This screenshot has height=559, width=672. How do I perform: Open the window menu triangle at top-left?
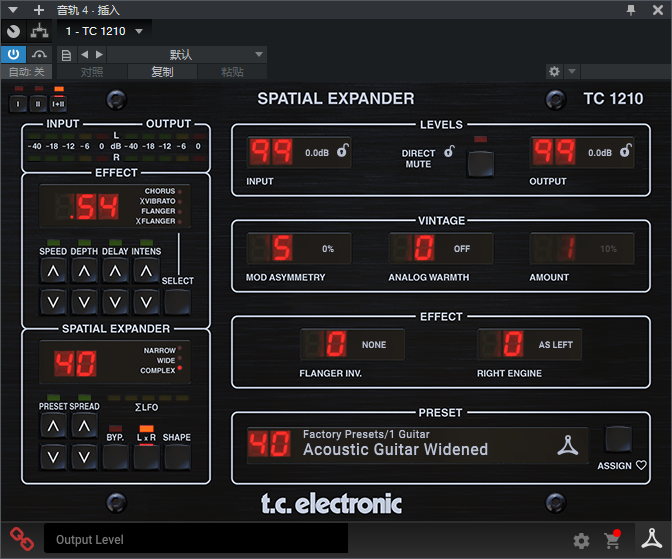(x=13, y=9)
